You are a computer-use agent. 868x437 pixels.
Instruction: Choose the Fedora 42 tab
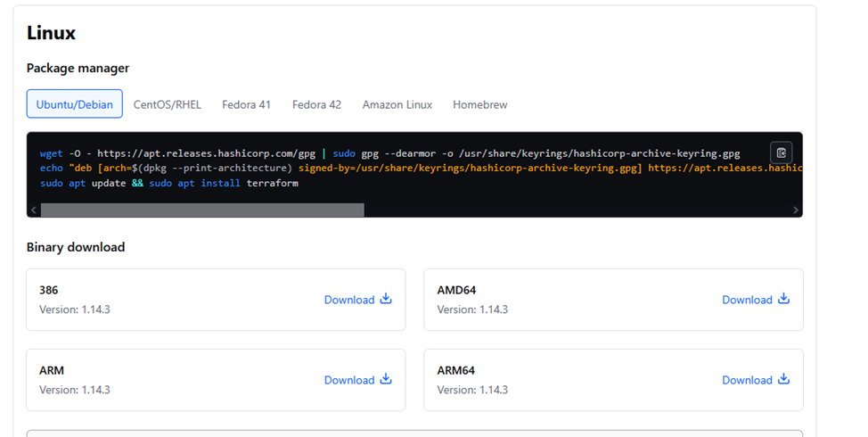click(x=316, y=104)
